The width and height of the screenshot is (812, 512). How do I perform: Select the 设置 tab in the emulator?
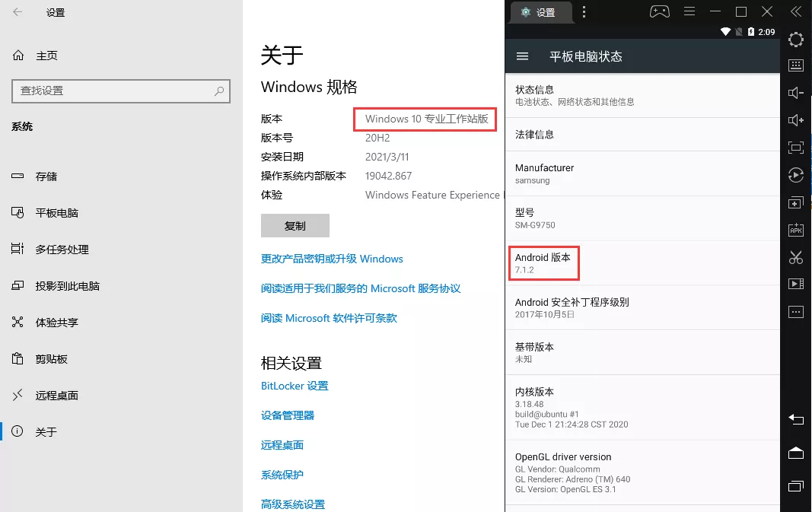click(x=541, y=12)
